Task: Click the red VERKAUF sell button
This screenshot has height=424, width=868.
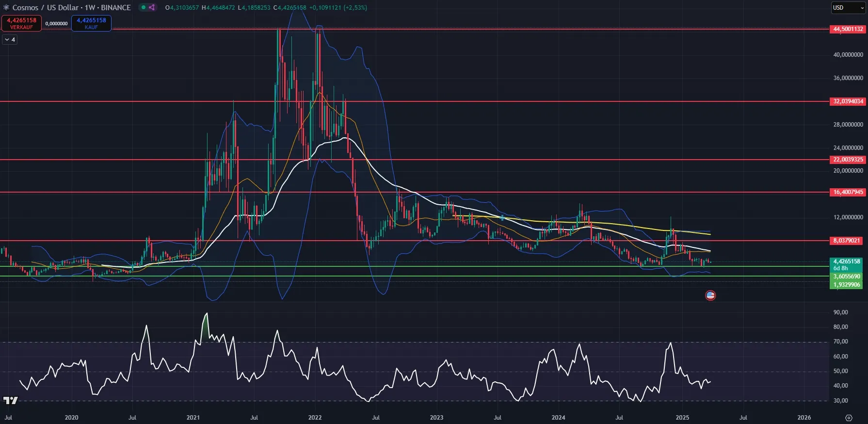Action: pyautogui.click(x=21, y=23)
